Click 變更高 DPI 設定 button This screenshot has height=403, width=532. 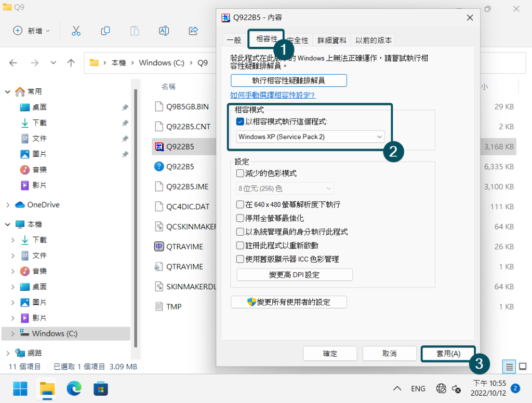point(295,275)
